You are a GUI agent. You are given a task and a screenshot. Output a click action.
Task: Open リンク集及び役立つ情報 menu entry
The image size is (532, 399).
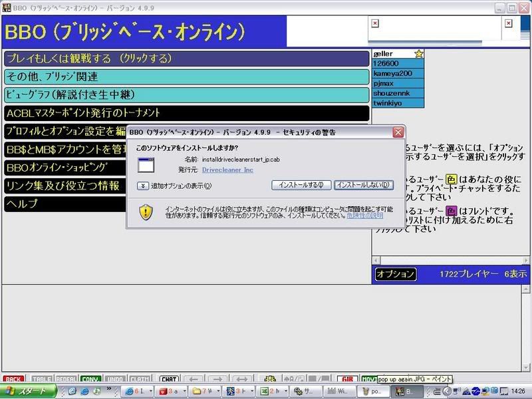tap(65, 186)
